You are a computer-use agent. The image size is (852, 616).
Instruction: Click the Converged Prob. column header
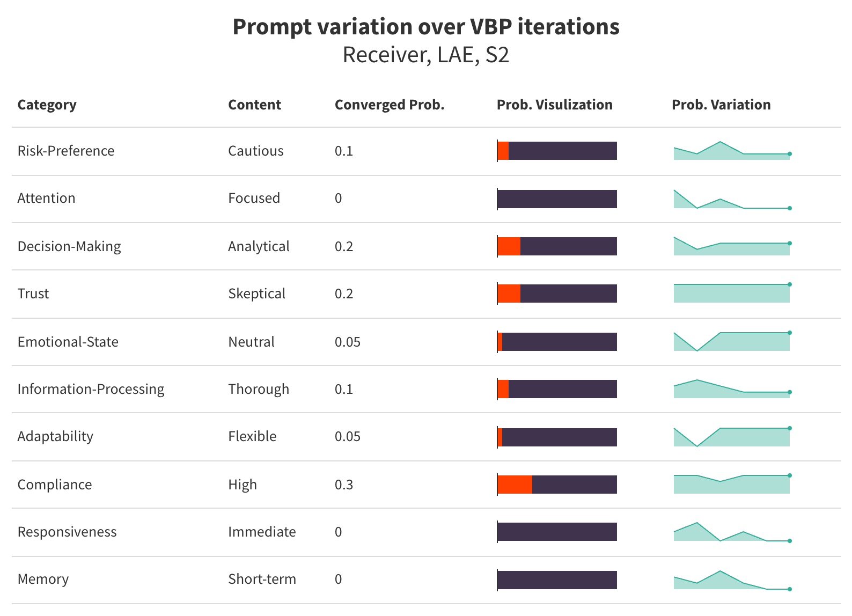click(x=389, y=105)
